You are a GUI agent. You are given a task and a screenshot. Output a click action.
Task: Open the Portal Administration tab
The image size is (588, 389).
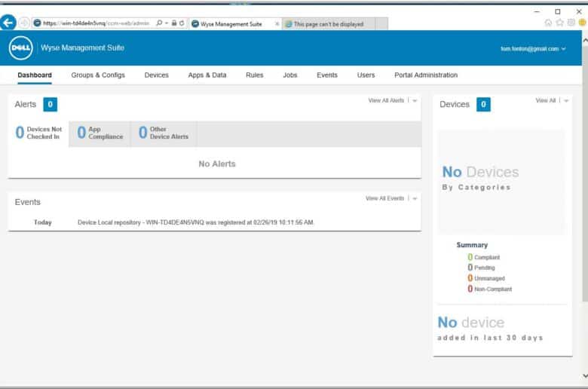pyautogui.click(x=426, y=75)
